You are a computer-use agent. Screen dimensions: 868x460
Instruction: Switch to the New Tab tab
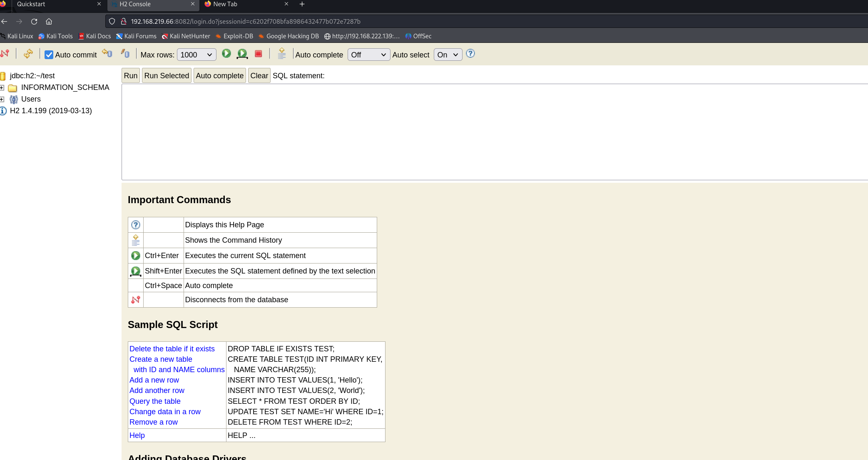coord(246,4)
